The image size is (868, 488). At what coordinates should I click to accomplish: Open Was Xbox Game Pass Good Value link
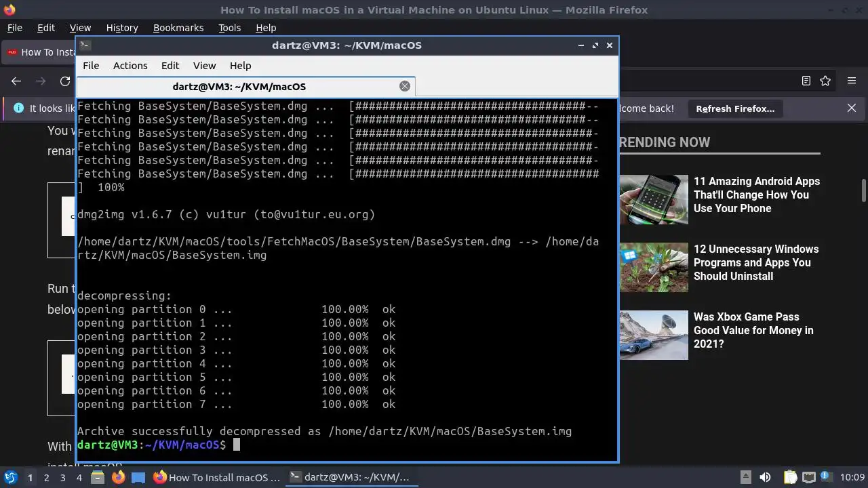tap(753, 330)
